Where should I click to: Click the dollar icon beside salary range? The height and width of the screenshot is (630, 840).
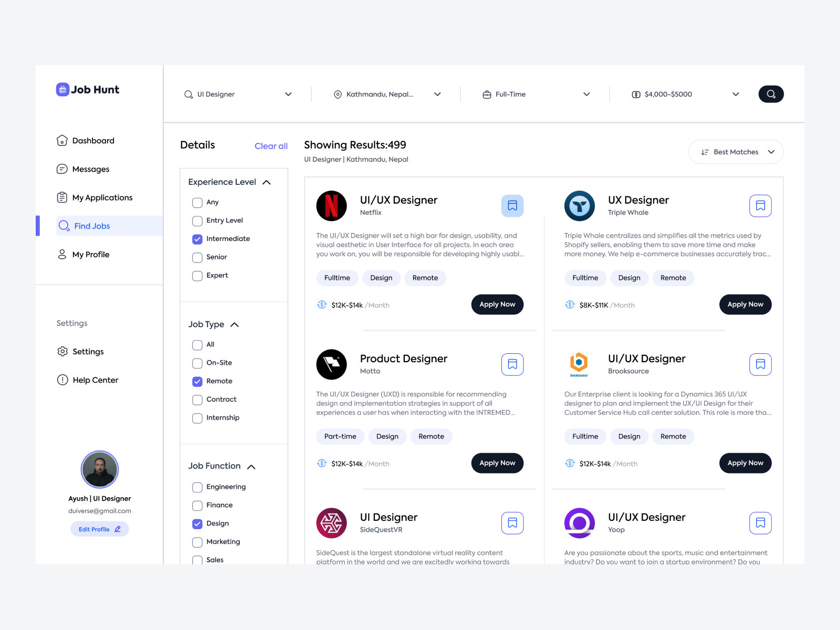pyautogui.click(x=636, y=94)
